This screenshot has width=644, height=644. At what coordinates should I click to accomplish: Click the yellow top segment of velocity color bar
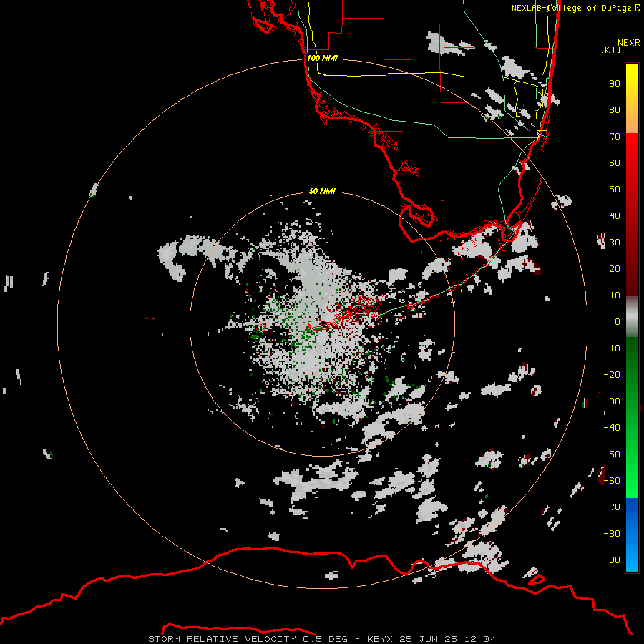coord(632,99)
